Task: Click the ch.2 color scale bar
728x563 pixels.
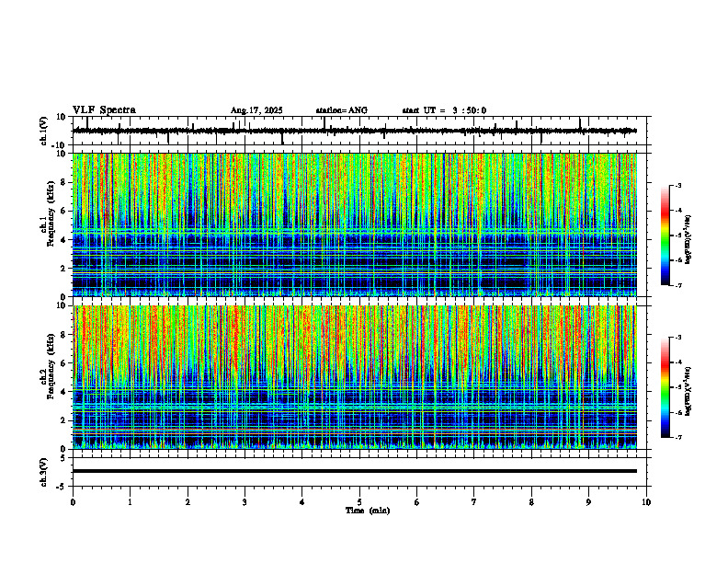Action: [x=665, y=387]
